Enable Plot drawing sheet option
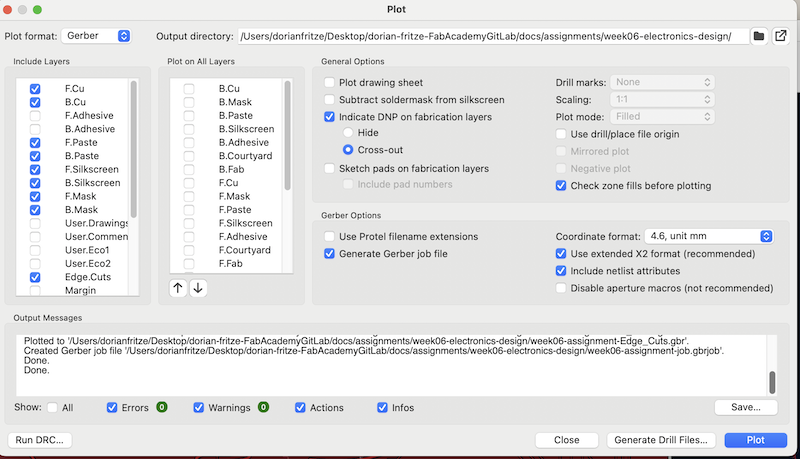 [x=330, y=83]
